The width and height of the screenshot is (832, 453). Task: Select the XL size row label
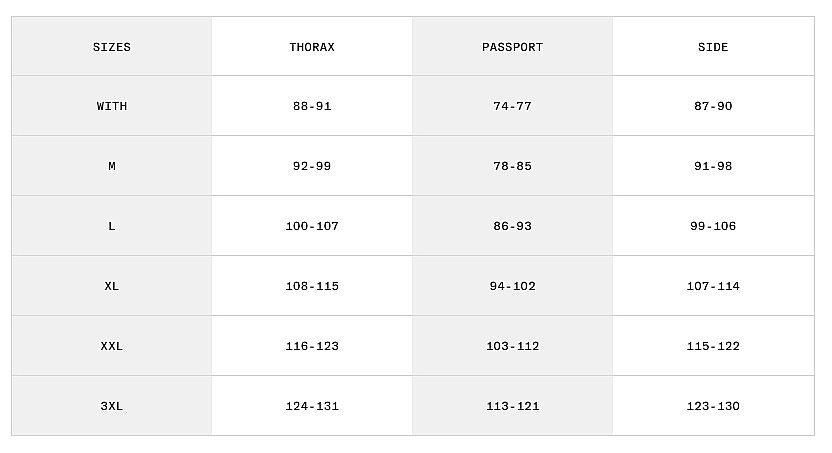coord(112,286)
